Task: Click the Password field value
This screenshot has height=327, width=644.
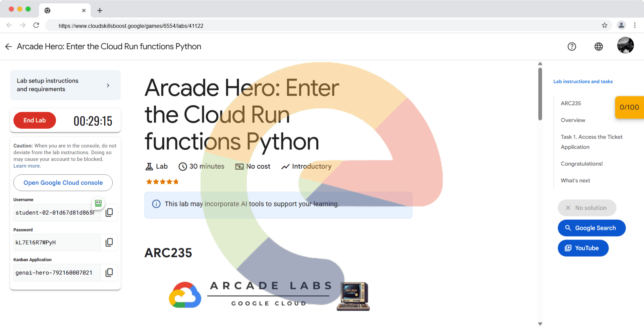Action: pyautogui.click(x=57, y=242)
